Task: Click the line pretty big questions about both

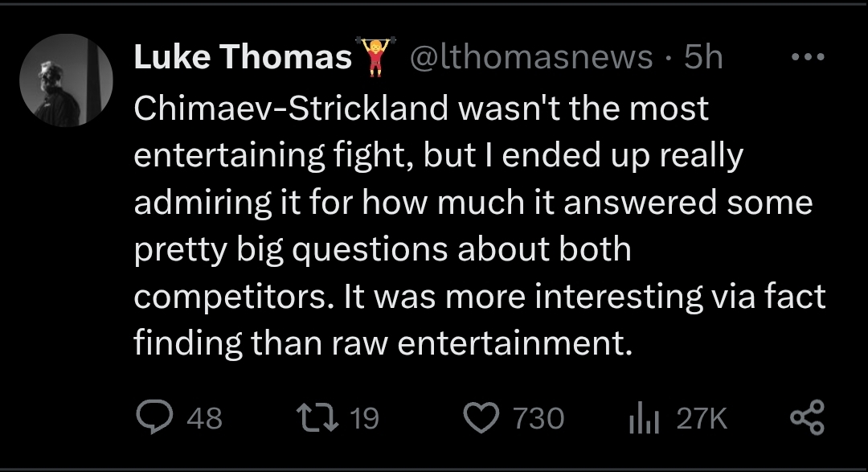Action: [383, 250]
